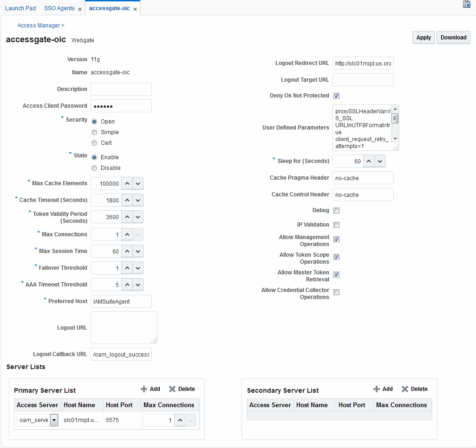Toggle Allow Management Operations checkbox
Screen dimensions: 476x448
(336, 240)
